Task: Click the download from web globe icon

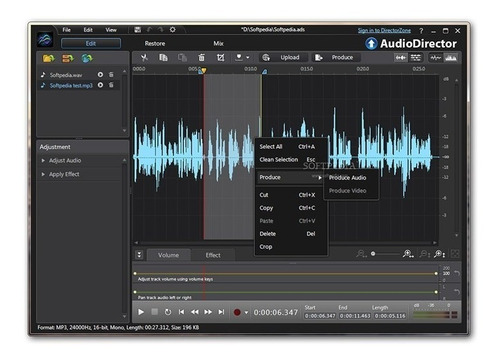Action: [87, 59]
